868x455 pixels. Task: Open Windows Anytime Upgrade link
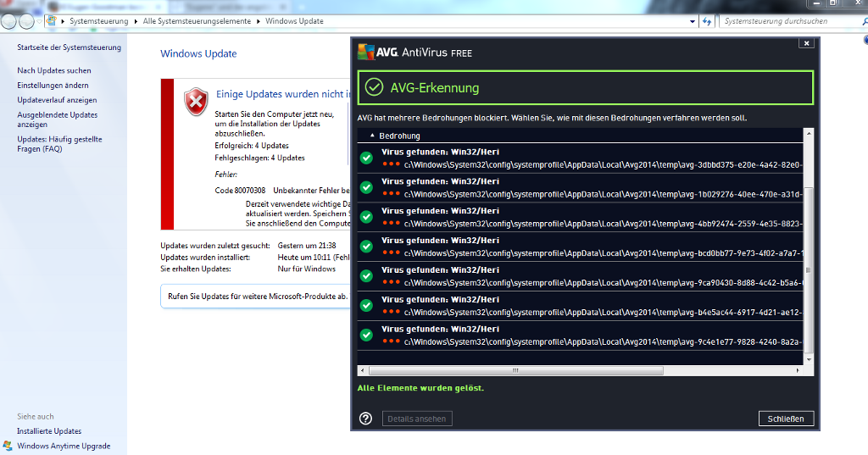(x=64, y=447)
